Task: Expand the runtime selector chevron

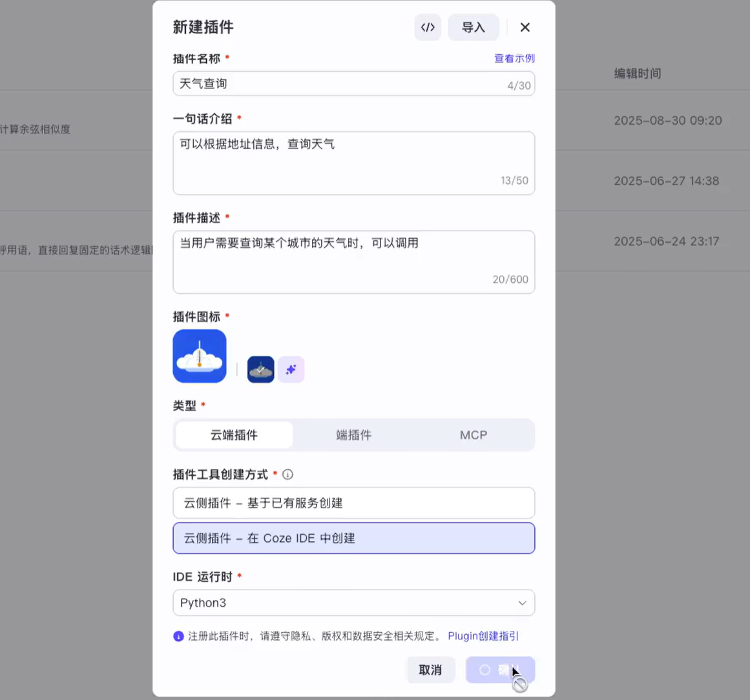Action: 522,602
